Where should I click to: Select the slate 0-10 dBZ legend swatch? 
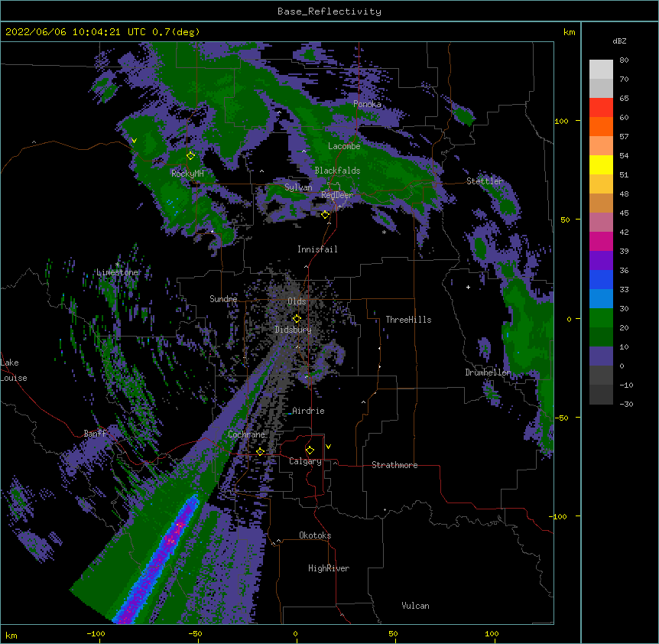point(601,356)
